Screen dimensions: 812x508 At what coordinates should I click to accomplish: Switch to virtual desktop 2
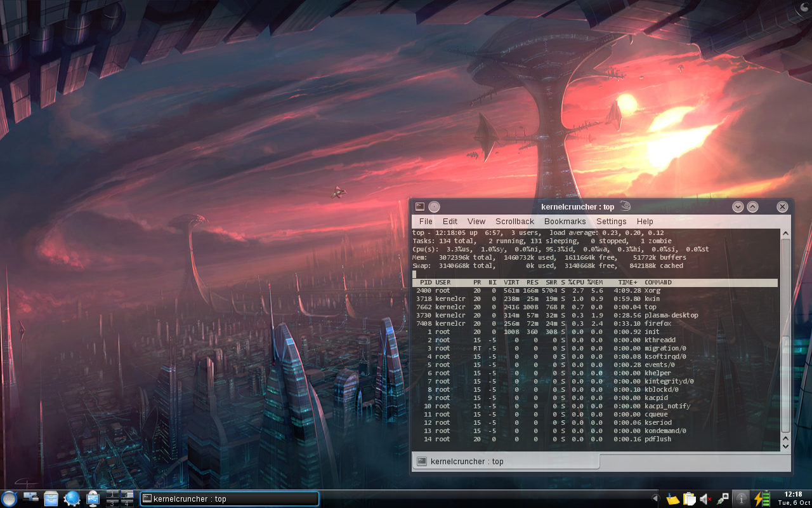tap(128, 495)
